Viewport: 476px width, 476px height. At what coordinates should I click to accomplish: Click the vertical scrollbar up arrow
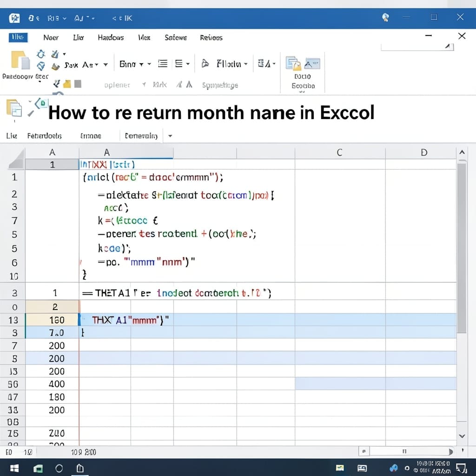coord(462,152)
